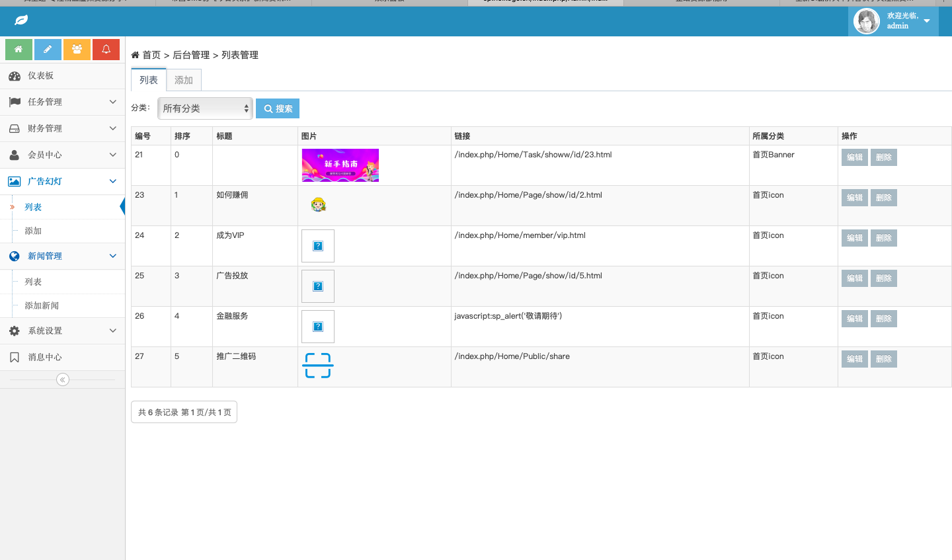Switch to the 添加 tab
The image size is (952, 560).
[x=184, y=80]
